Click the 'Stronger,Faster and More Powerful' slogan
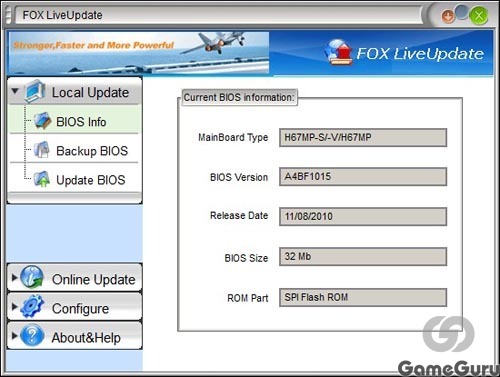Viewport: 500px width, 377px height. (94, 45)
